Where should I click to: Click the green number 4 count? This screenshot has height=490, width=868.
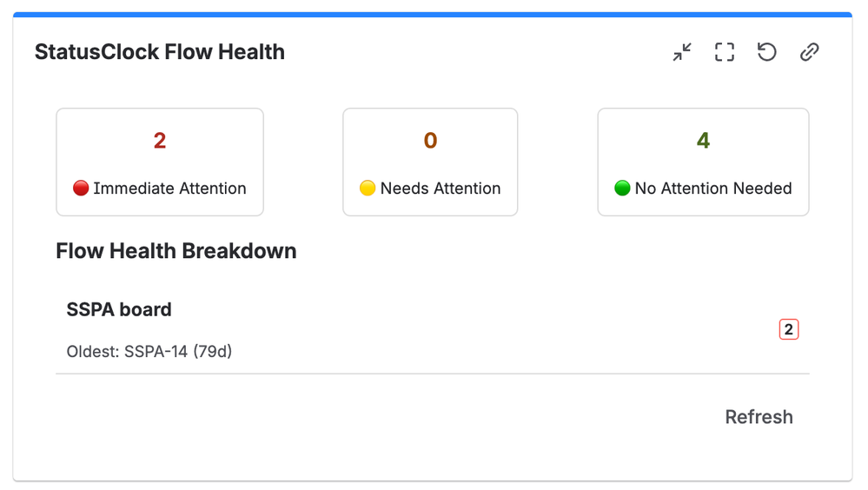[703, 141]
